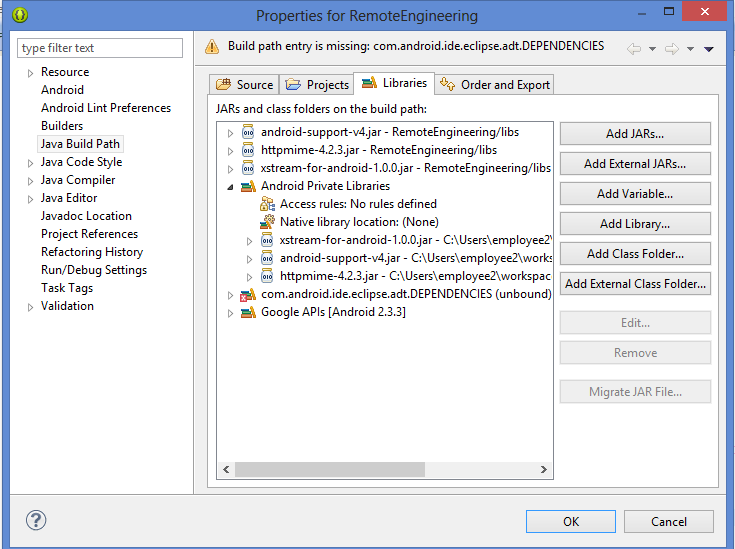Click the Add Variable... button
The image size is (735, 549).
tap(635, 194)
